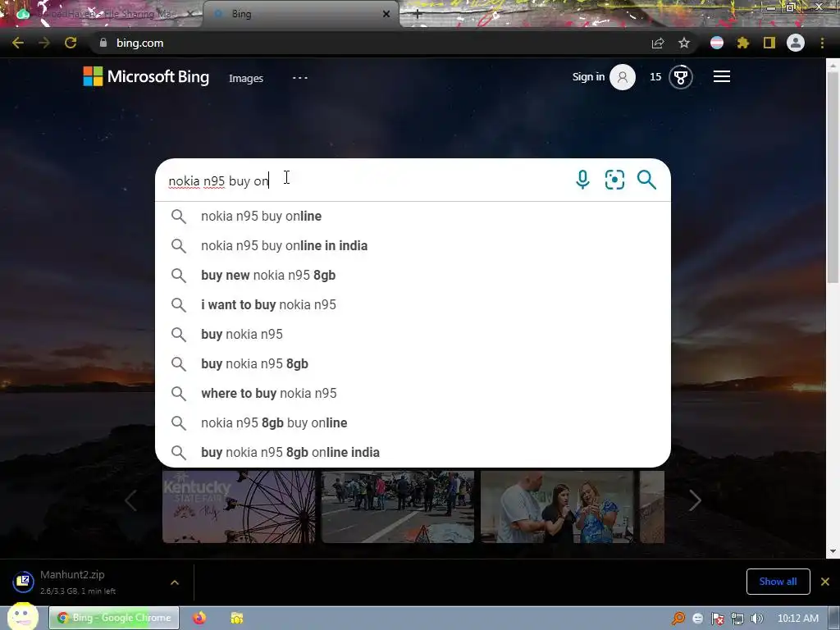Click scrollbar down arrow

(833, 551)
